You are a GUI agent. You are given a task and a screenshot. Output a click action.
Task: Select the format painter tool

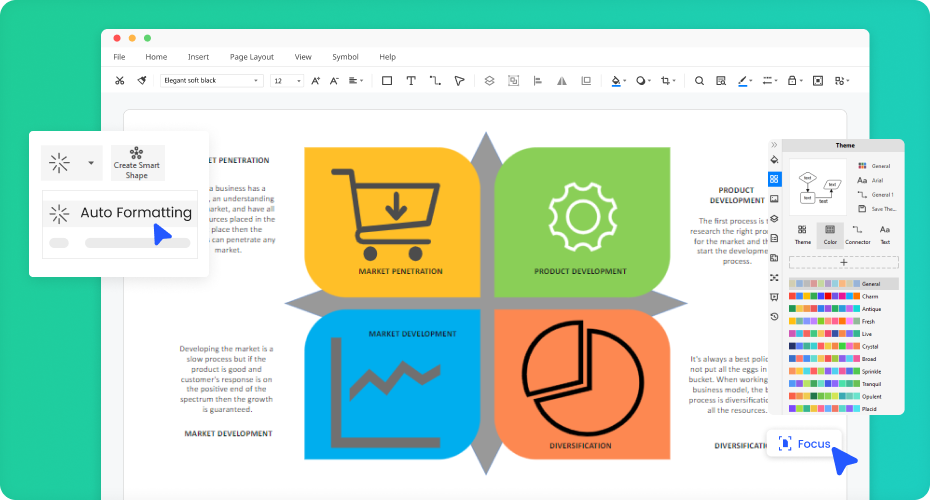142,81
